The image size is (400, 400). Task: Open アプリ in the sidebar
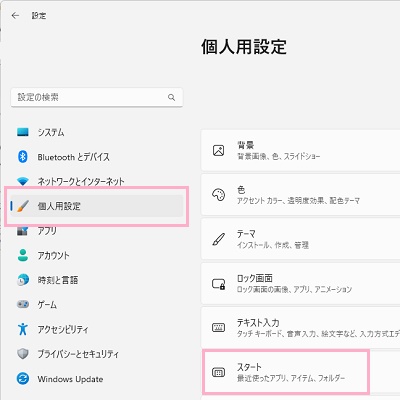pos(97,231)
